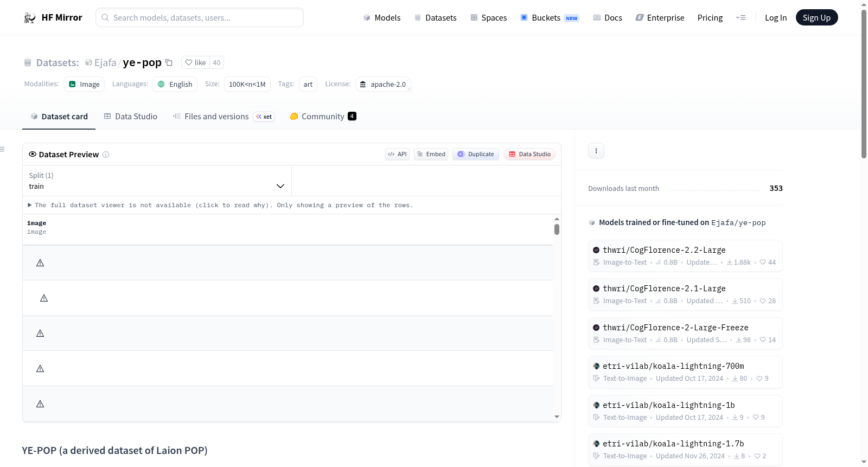
Task: Click the preview scrollbar up arrow
Action: coord(557,219)
